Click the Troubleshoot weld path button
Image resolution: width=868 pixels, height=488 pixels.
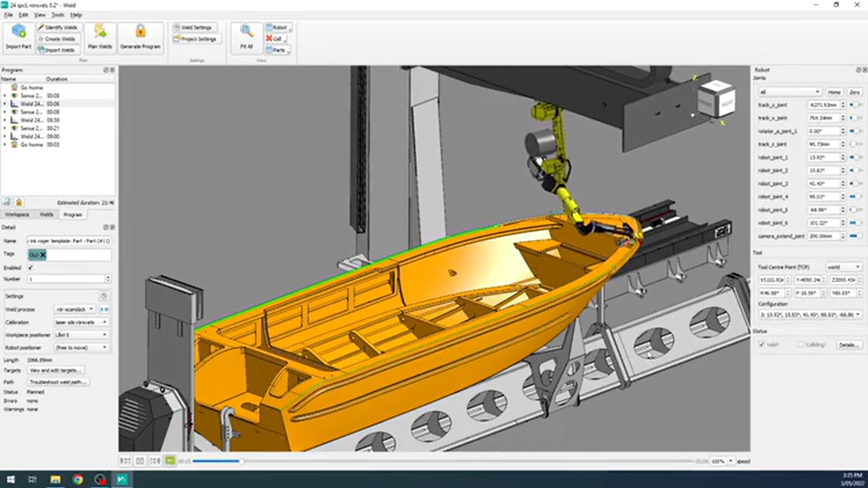point(58,382)
